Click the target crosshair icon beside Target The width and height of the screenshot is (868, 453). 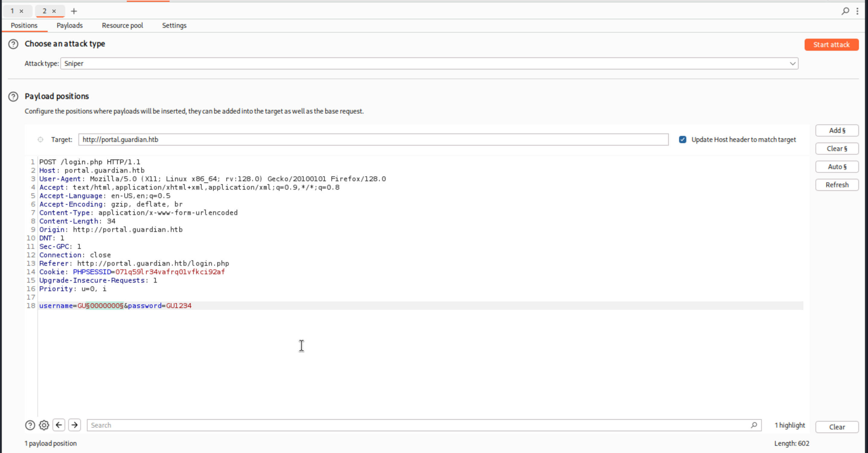[40, 140]
